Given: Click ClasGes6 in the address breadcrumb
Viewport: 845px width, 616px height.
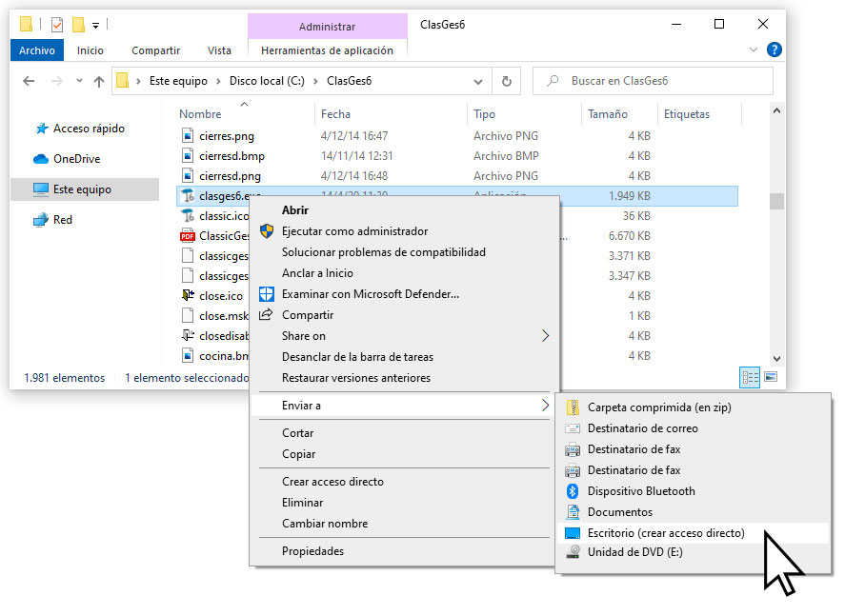Looking at the screenshot, I should 350,81.
